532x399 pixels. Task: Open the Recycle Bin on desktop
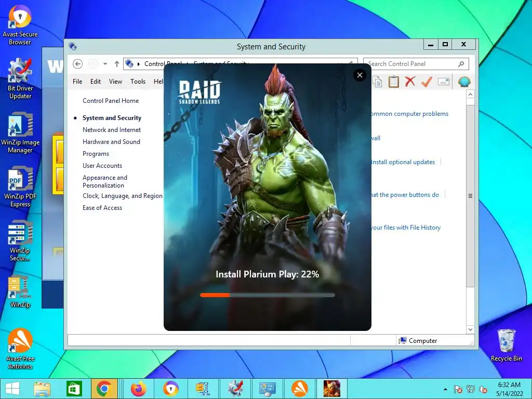pyautogui.click(x=506, y=345)
